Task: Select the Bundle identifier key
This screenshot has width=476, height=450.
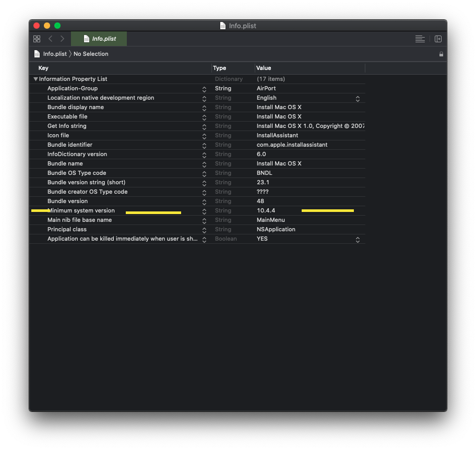Action: (x=70, y=145)
